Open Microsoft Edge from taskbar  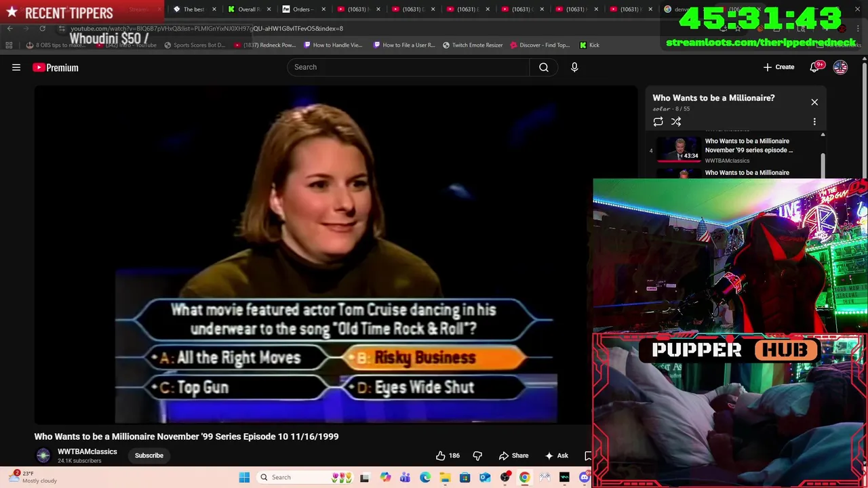(x=425, y=477)
